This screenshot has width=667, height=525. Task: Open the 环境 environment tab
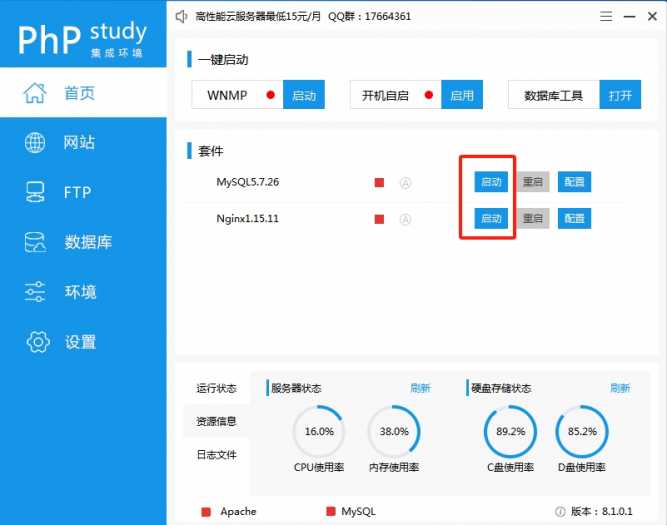[83, 292]
